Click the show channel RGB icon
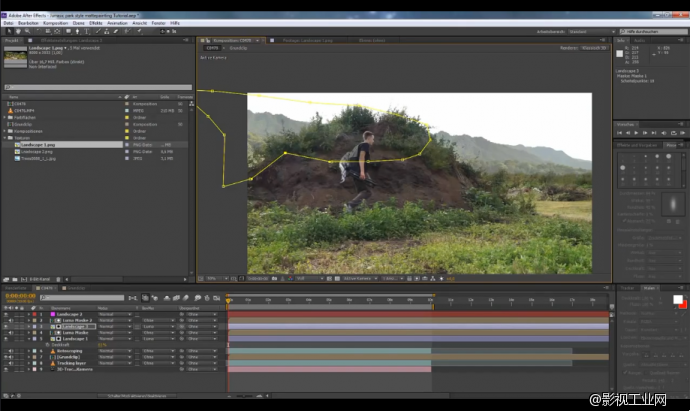 [x=290, y=279]
